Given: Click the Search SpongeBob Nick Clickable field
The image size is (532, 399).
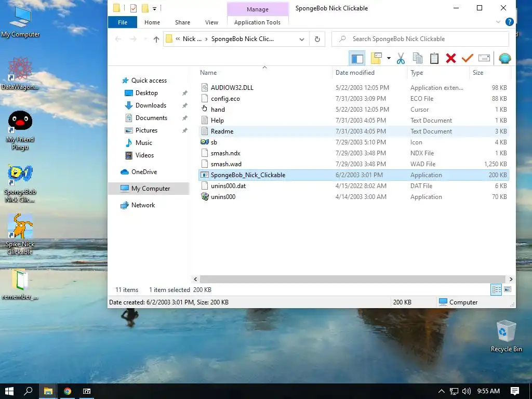Looking at the screenshot, I should pos(420,39).
